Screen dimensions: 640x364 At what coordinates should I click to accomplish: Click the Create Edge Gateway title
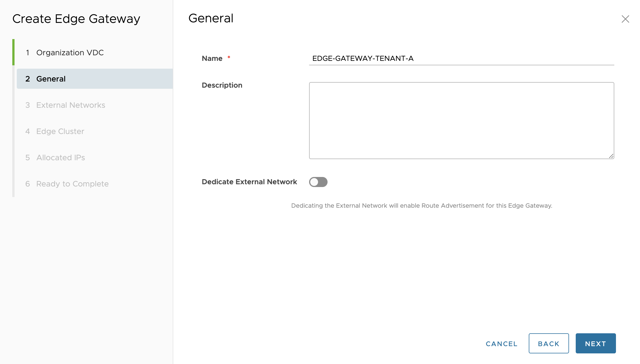click(76, 19)
